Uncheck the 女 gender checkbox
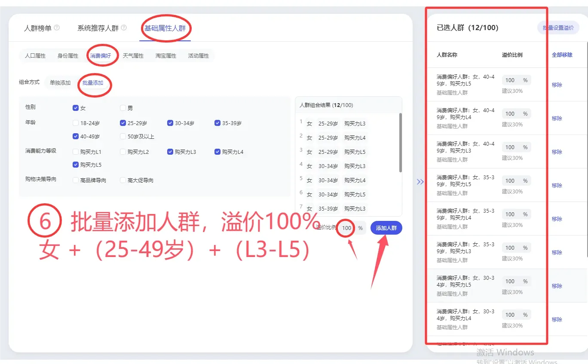 click(75, 108)
